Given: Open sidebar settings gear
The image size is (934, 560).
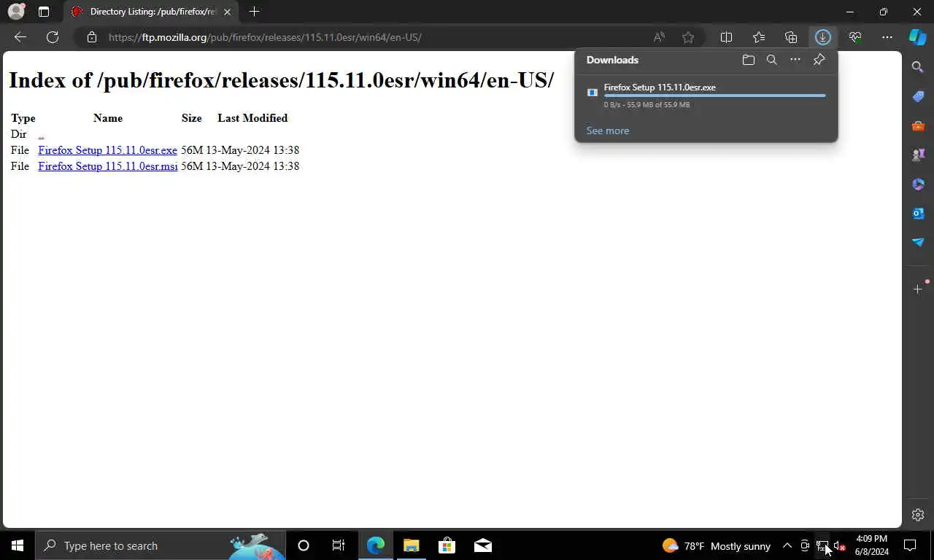Looking at the screenshot, I should [918, 515].
